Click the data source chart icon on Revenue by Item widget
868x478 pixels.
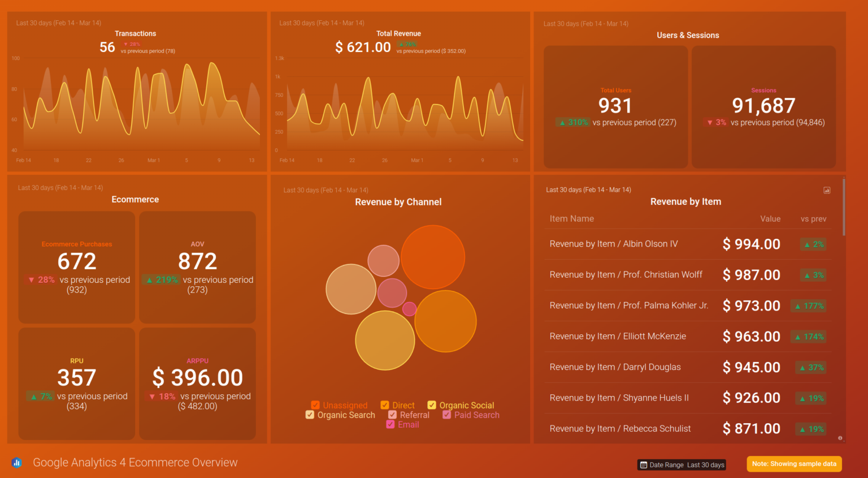[x=827, y=191]
